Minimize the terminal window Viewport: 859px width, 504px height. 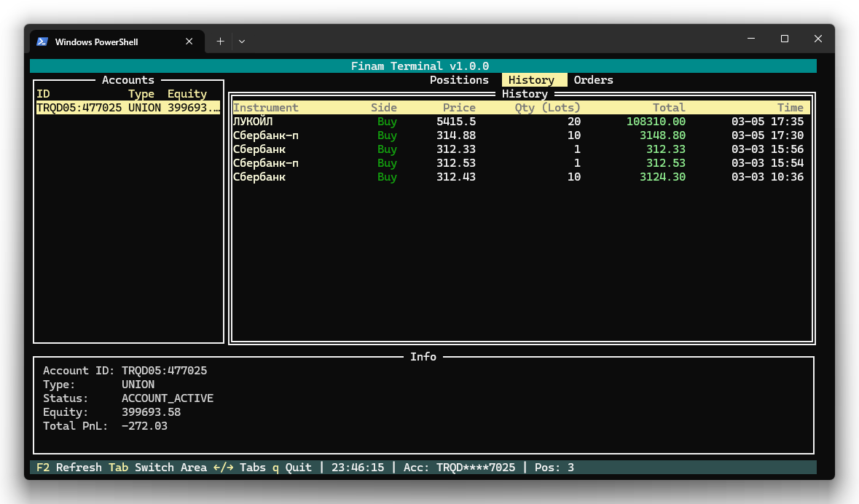click(x=750, y=39)
